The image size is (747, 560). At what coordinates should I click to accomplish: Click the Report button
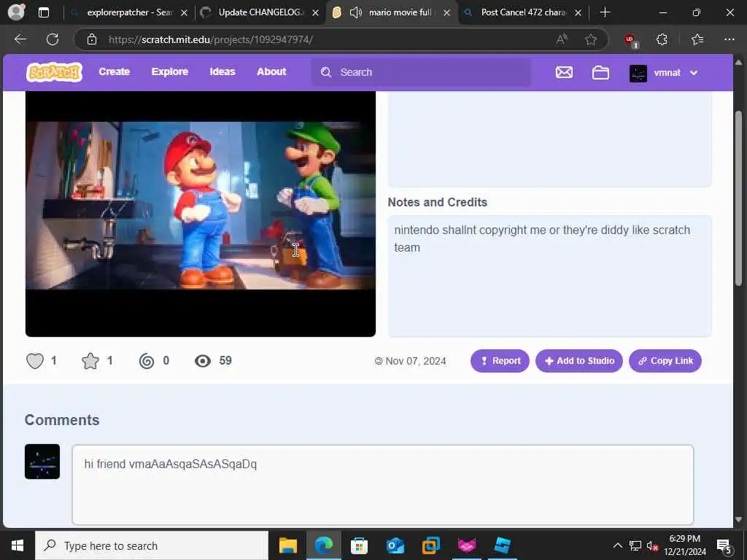[x=500, y=361]
